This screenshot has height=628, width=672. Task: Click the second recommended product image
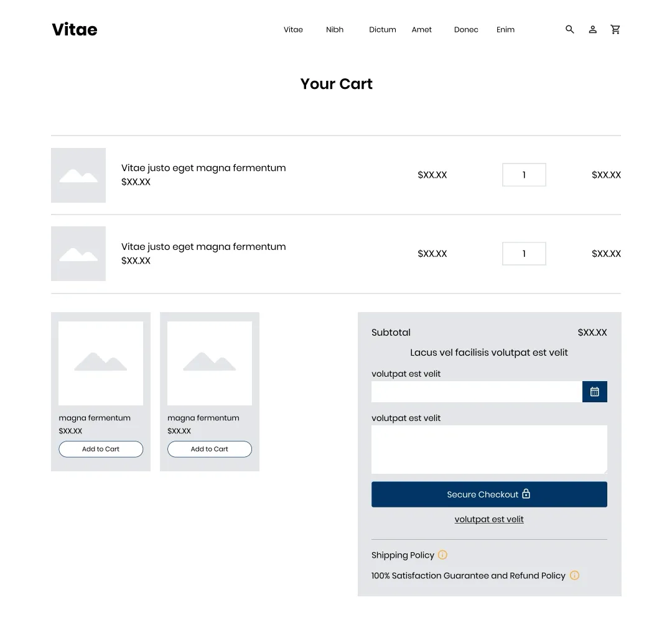tap(210, 363)
